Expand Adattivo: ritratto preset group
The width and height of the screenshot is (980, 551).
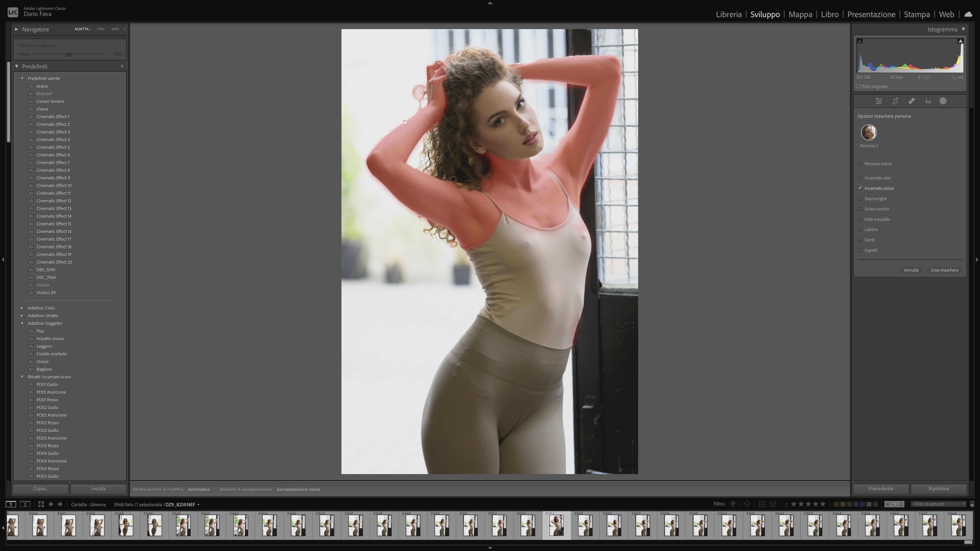point(22,316)
